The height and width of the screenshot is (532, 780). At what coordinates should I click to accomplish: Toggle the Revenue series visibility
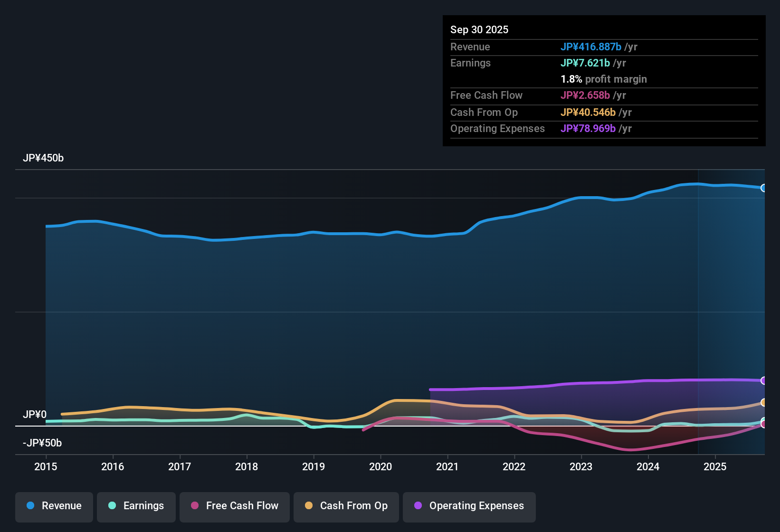54,506
